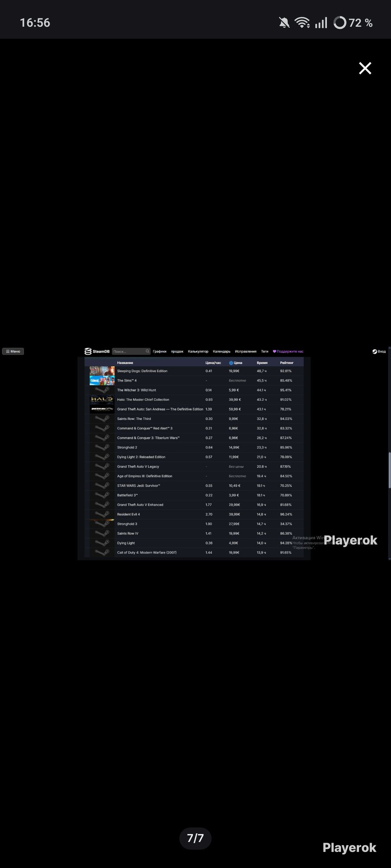Sort by the Цена/час column header
This screenshot has height=868, width=391.
tap(213, 363)
